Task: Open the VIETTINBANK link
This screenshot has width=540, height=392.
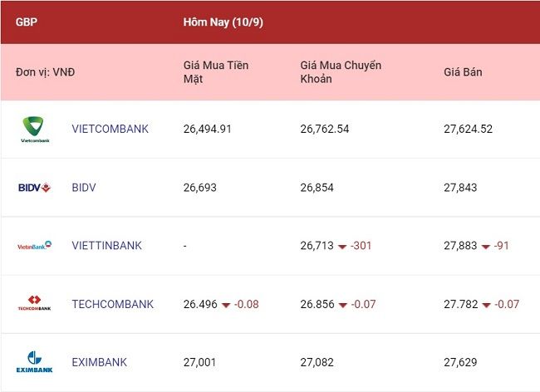Action: [x=107, y=246]
